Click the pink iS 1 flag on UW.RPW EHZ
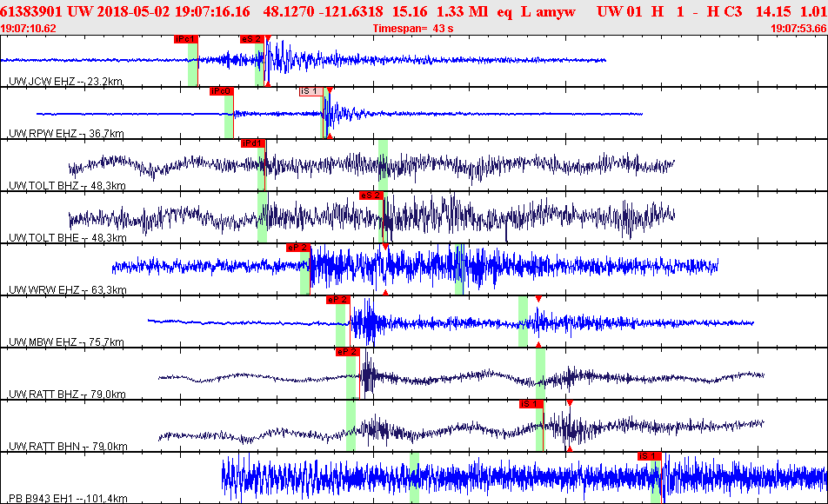The image size is (828, 504). tap(311, 91)
